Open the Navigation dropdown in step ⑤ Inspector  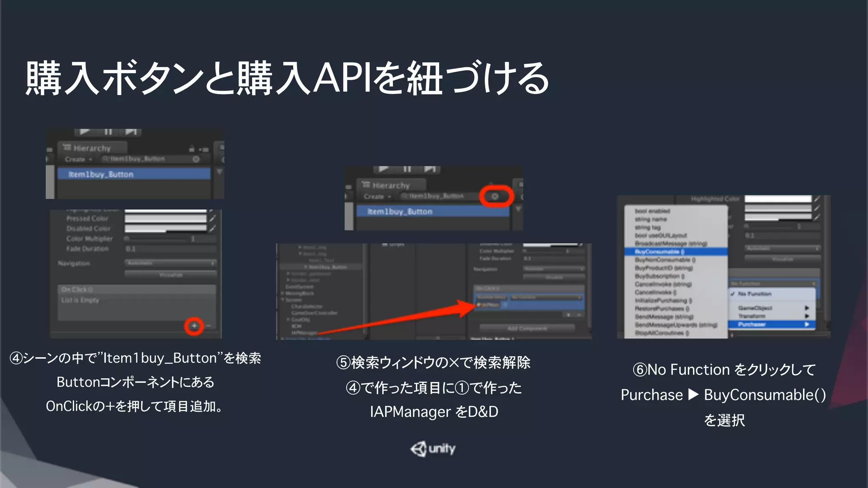[554, 269]
